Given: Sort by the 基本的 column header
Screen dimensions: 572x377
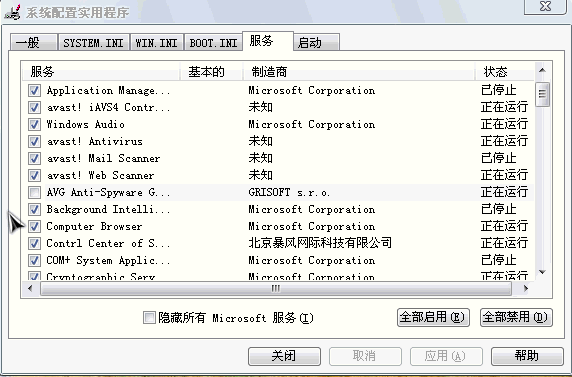Looking at the screenshot, I should pyautogui.click(x=211, y=72).
